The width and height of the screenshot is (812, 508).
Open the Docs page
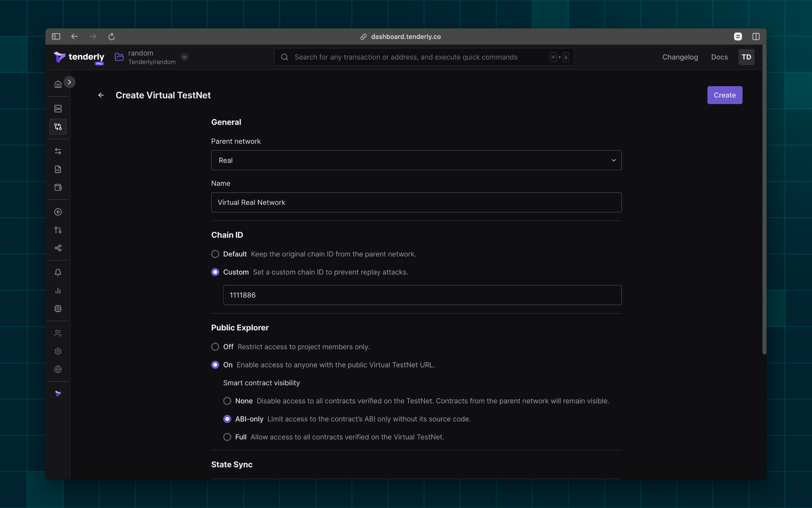pyautogui.click(x=719, y=57)
